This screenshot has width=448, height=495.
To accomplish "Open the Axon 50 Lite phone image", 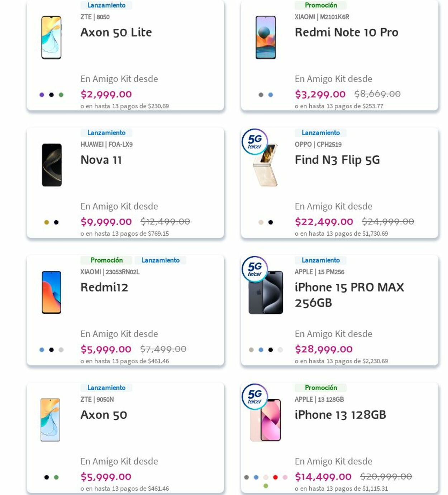I will (x=51, y=38).
